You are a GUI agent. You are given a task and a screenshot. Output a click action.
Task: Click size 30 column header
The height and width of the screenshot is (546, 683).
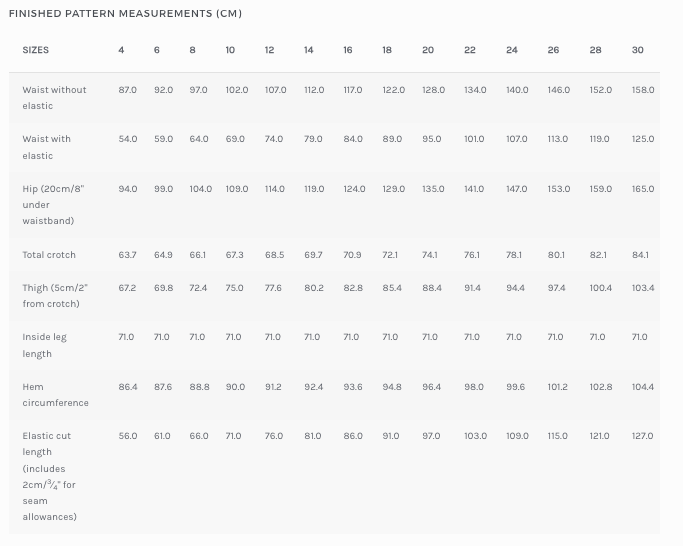[x=638, y=50]
